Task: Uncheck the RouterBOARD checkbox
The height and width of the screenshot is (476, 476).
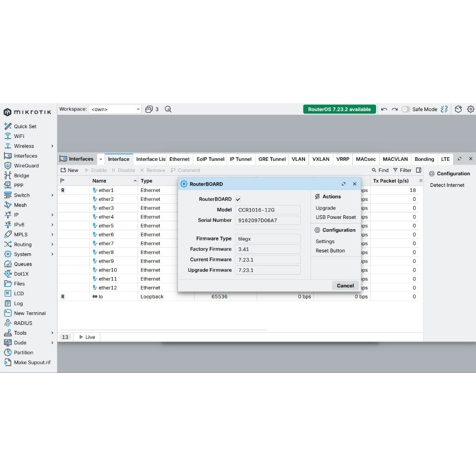Action: (238, 199)
